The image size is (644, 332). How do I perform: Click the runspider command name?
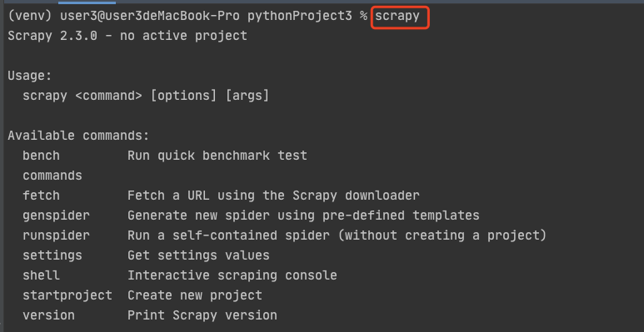(x=56, y=235)
